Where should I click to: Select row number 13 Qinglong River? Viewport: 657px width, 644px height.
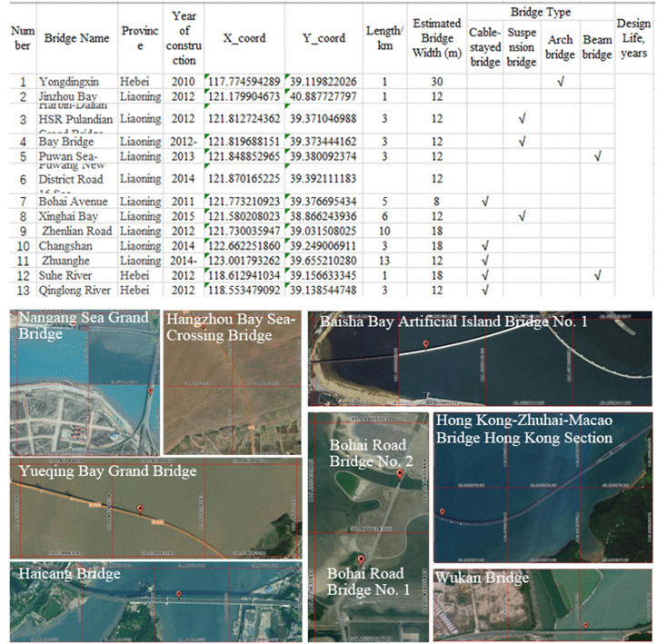coord(313,291)
